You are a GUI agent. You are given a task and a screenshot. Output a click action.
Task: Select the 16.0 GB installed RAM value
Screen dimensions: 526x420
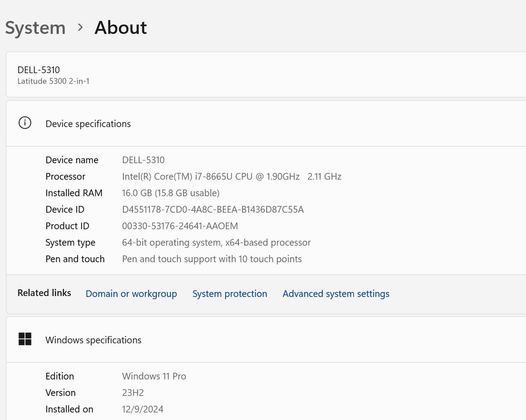click(x=171, y=193)
